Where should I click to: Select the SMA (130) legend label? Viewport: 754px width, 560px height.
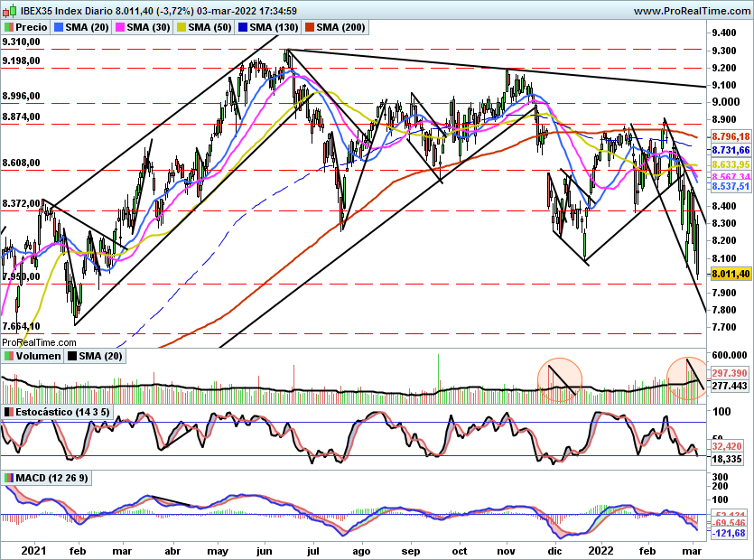[x=275, y=27]
